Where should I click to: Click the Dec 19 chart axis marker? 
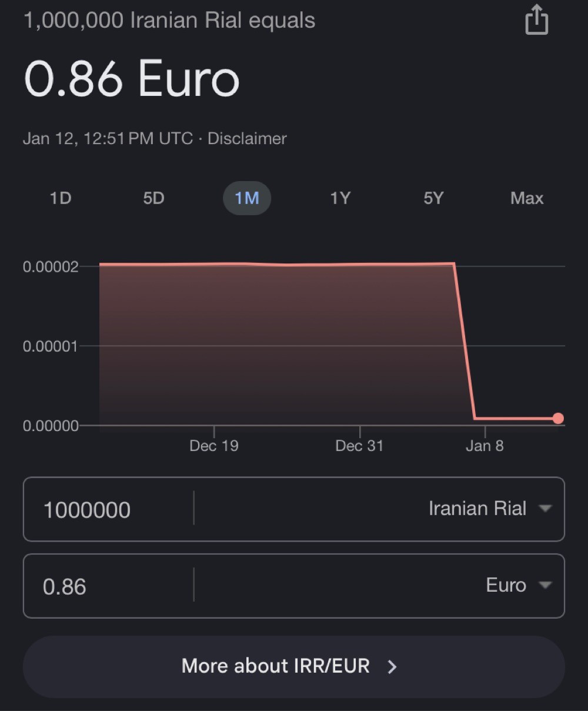click(214, 446)
